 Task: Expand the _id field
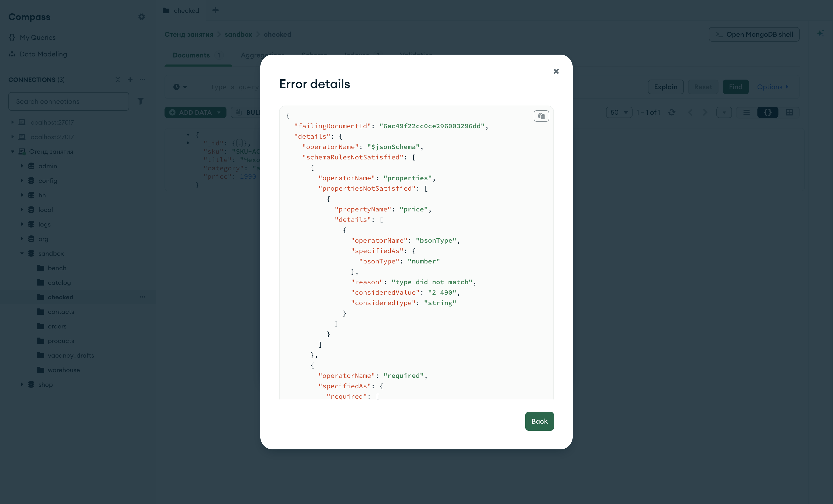[188, 143]
